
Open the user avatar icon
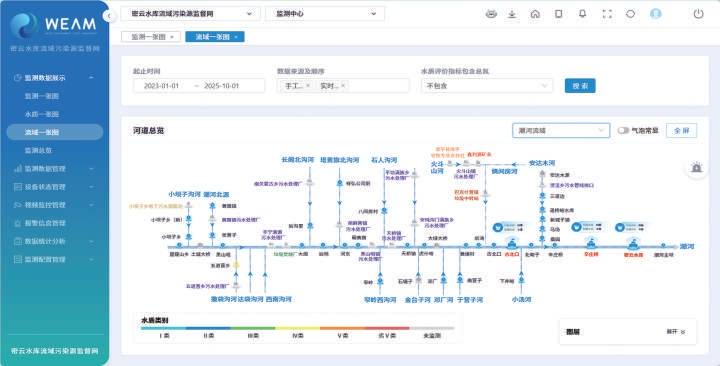(x=656, y=14)
